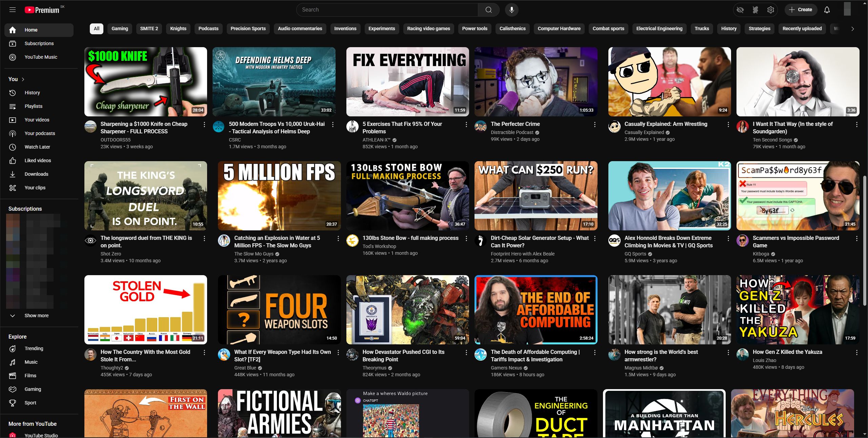The image size is (868, 438).
Task: Open the hamburger guide menu
Action: pos(13,10)
